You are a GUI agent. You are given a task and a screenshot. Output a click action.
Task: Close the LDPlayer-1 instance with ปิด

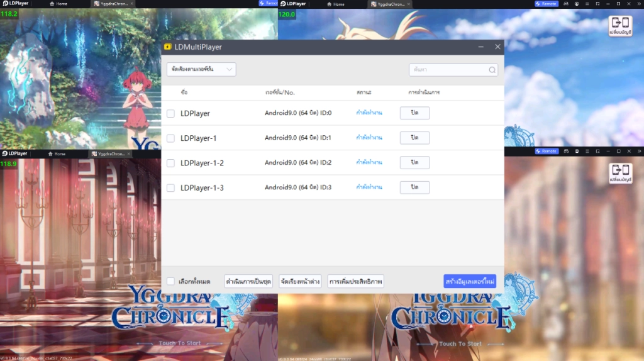(x=415, y=138)
